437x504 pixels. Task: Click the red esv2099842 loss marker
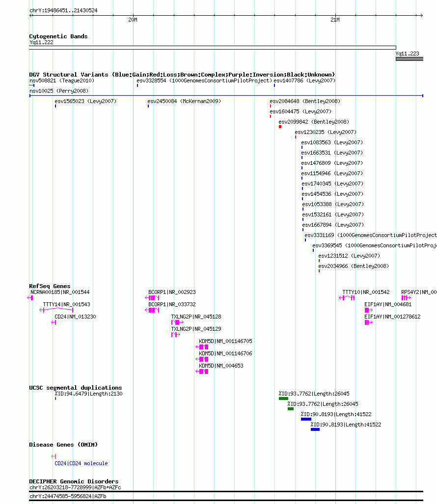coord(280,127)
